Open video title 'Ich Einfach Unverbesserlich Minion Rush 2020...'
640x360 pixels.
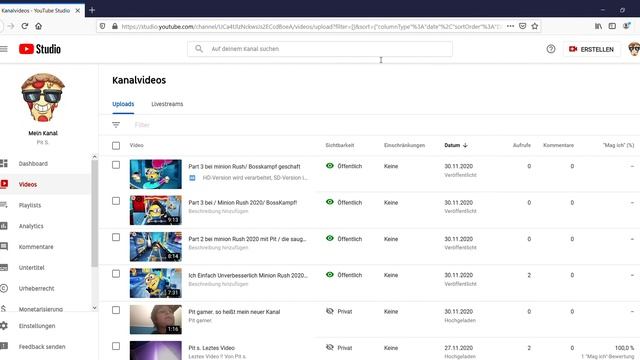pyautogui.click(x=248, y=276)
